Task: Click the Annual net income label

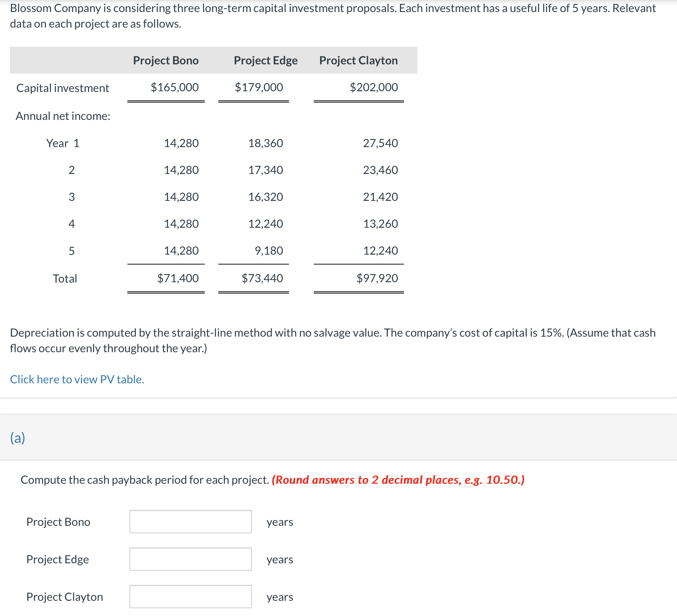Action: (x=63, y=115)
